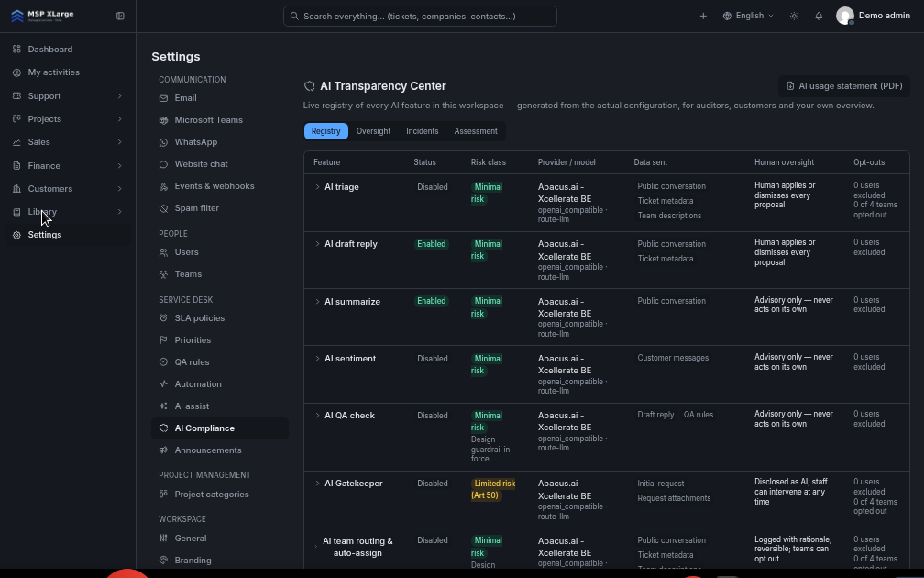This screenshot has width=924, height=578.
Task: Click the Email settings icon
Action: click(x=163, y=98)
